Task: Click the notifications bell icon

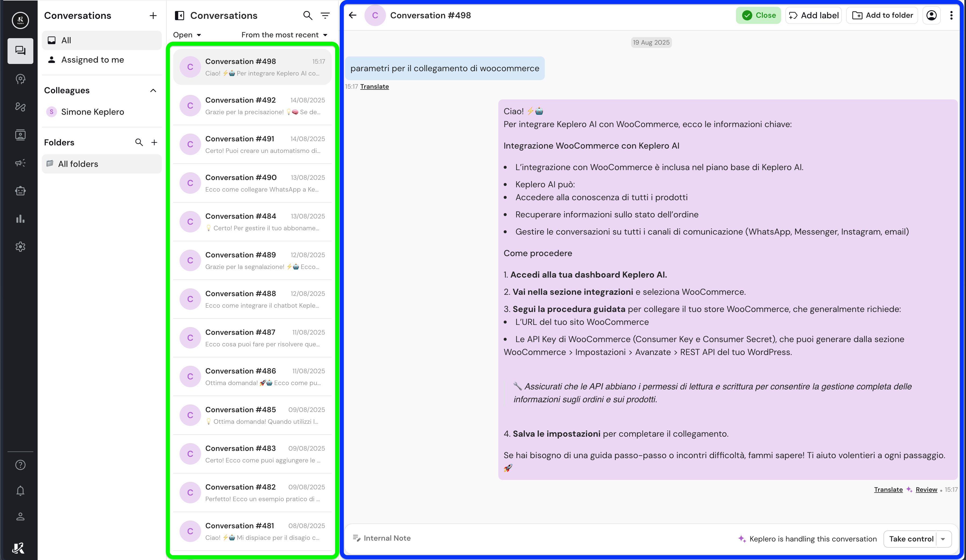Action: click(x=20, y=491)
